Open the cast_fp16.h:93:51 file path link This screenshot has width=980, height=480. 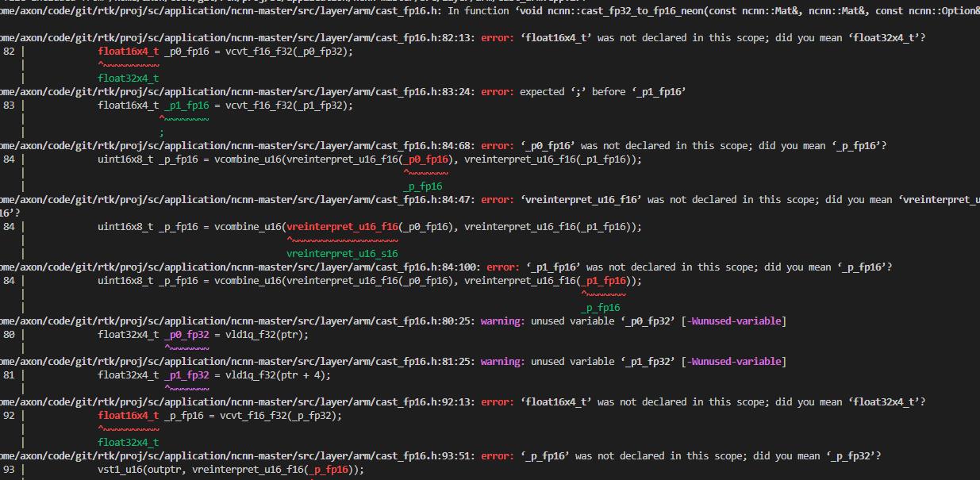(x=237, y=455)
